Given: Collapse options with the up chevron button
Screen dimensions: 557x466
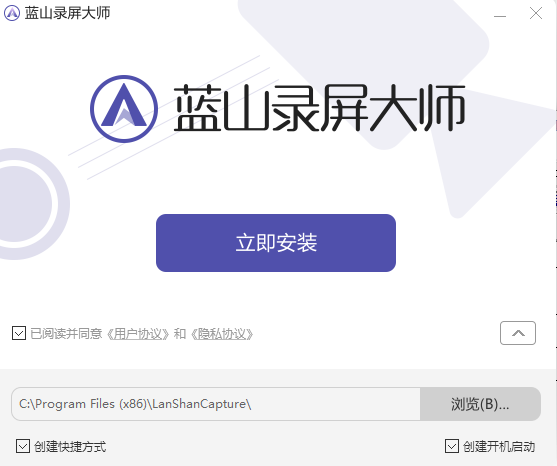Looking at the screenshot, I should point(518,333).
